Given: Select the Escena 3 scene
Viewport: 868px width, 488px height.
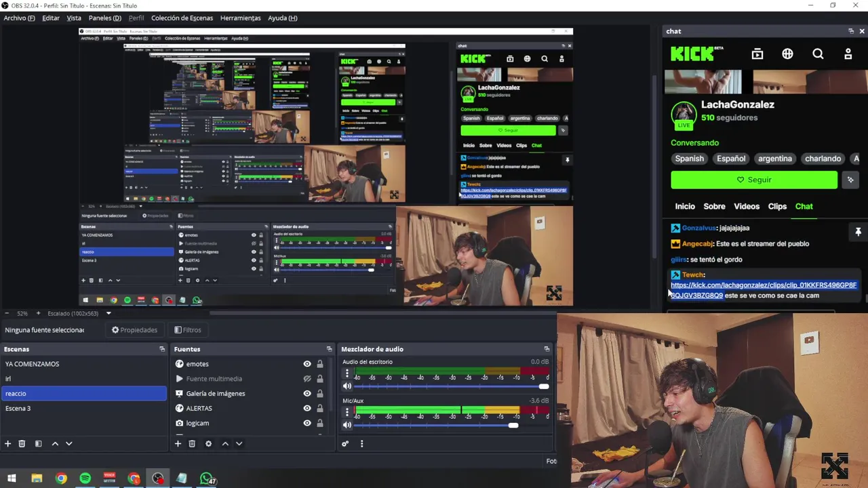Looking at the screenshot, I should coord(83,408).
